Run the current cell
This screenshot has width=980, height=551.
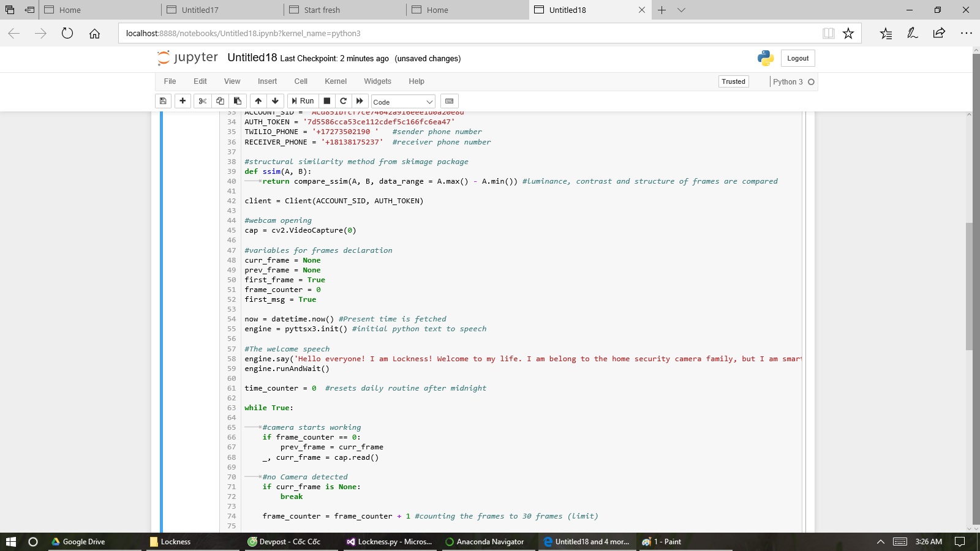(303, 101)
